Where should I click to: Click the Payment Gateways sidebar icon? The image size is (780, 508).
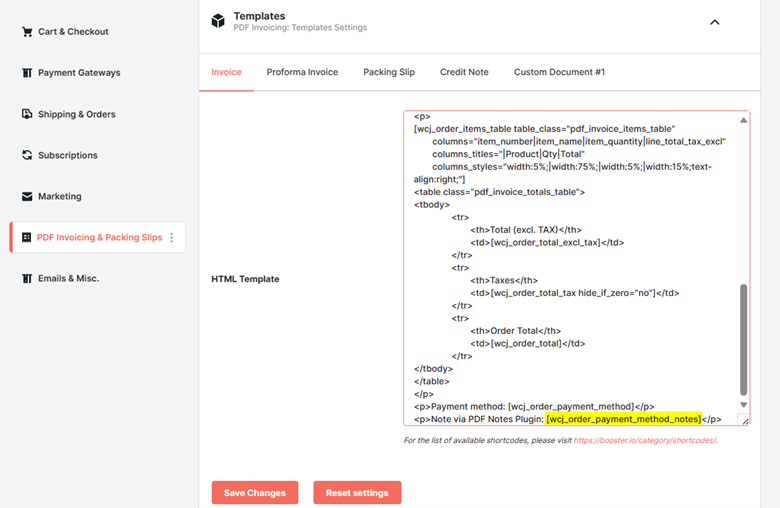(27, 73)
